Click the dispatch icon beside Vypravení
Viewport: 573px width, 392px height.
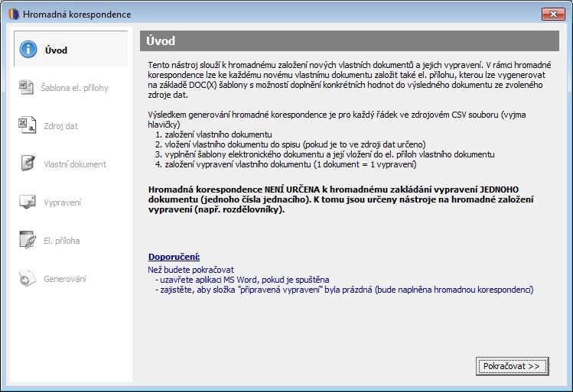(28, 202)
